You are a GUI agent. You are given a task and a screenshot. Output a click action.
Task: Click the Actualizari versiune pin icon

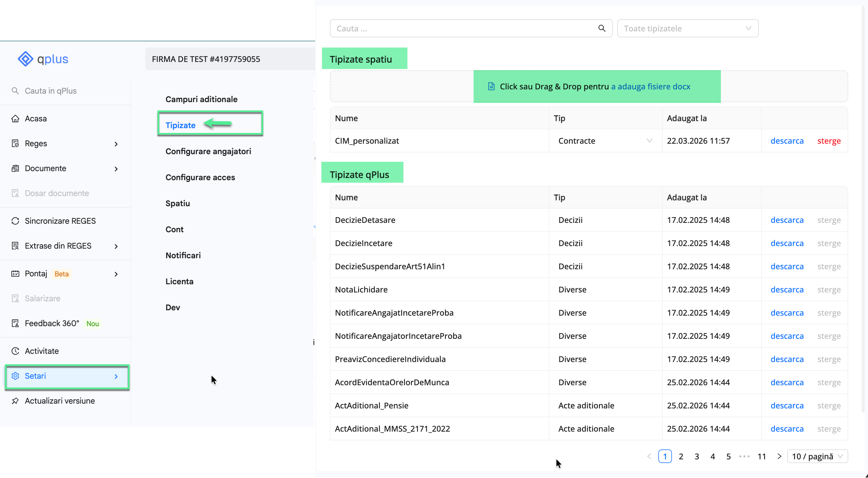(x=15, y=401)
